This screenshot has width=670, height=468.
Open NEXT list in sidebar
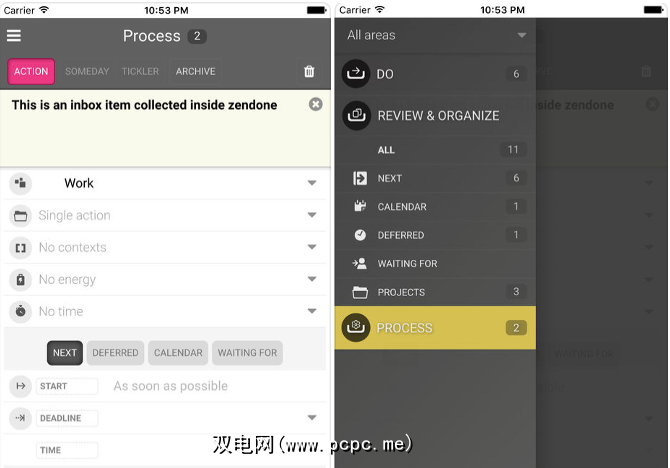(435, 178)
